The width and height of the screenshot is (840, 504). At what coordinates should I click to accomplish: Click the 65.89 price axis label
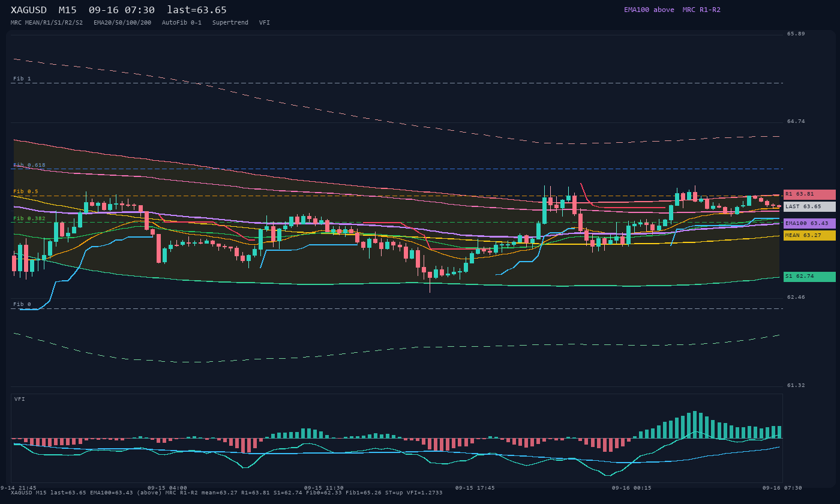[x=796, y=34]
